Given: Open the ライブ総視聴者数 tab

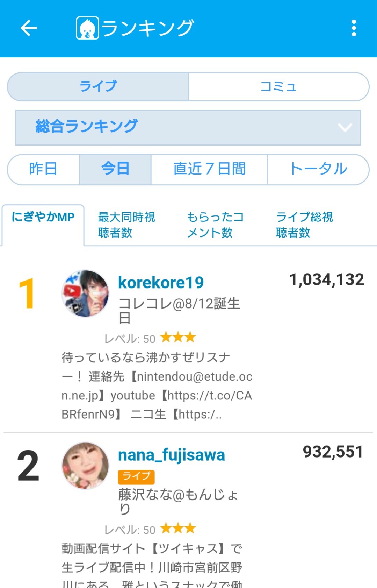Looking at the screenshot, I should [304, 225].
